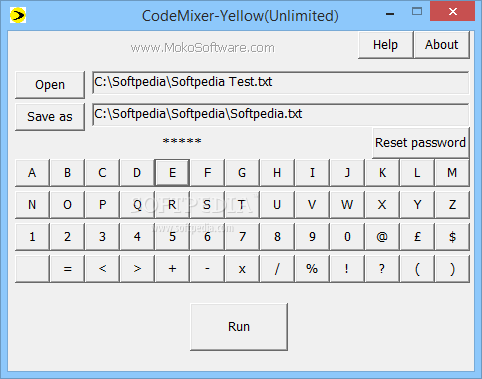Screen dimensions: 482x379
Task: Select the Save as output path field
Action: point(281,114)
